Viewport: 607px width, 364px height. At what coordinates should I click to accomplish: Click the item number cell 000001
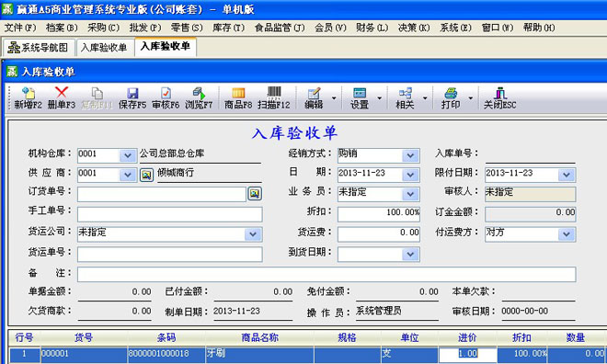pyautogui.click(x=84, y=354)
